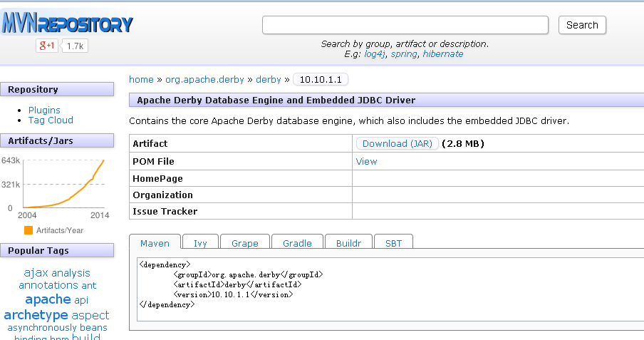The height and width of the screenshot is (340, 644).
Task: Open the hibernate example link
Action: click(x=443, y=54)
